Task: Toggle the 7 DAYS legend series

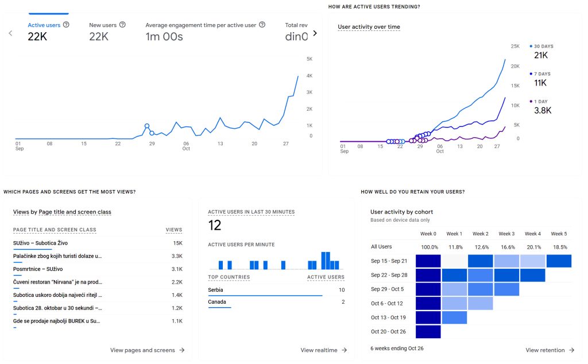Action: [540, 74]
